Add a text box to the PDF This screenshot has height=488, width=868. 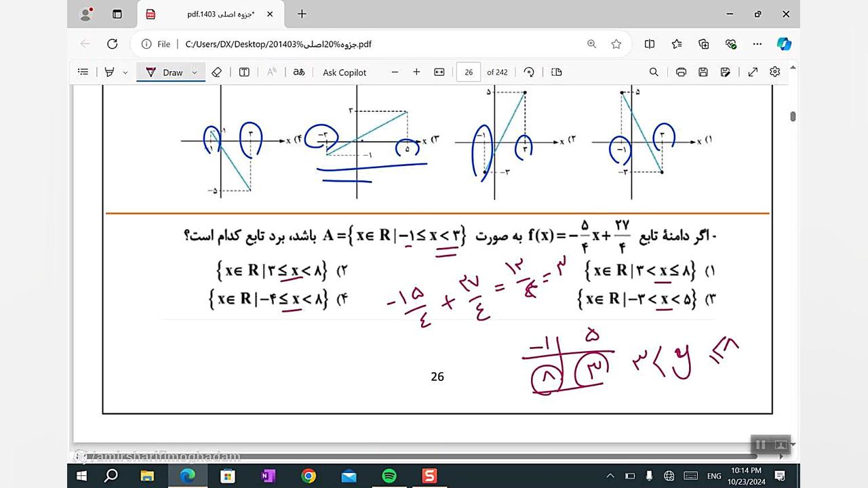pyautogui.click(x=244, y=72)
